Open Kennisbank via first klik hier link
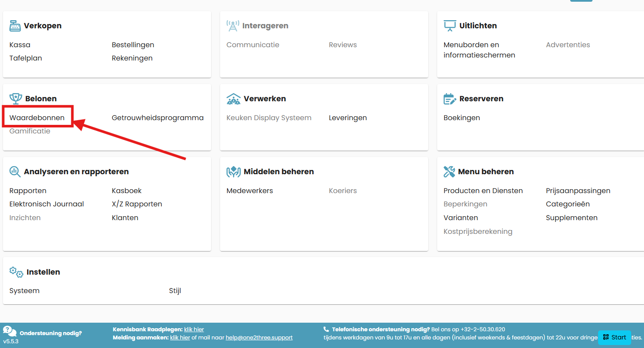Viewport: 644px width, 348px height. click(194, 330)
